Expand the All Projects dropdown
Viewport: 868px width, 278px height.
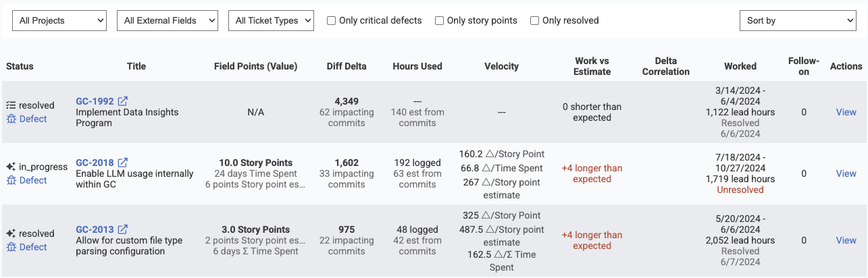pos(59,21)
